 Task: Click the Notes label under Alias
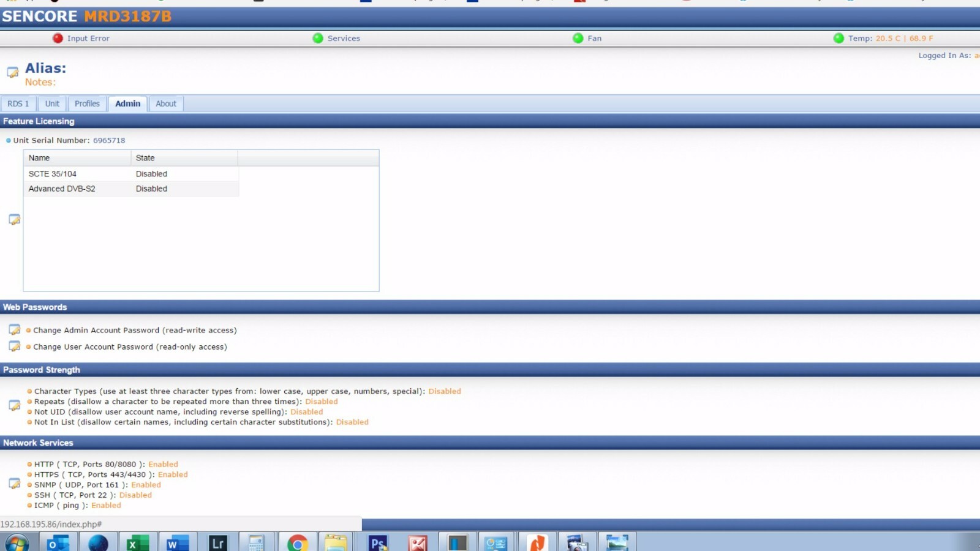point(40,82)
